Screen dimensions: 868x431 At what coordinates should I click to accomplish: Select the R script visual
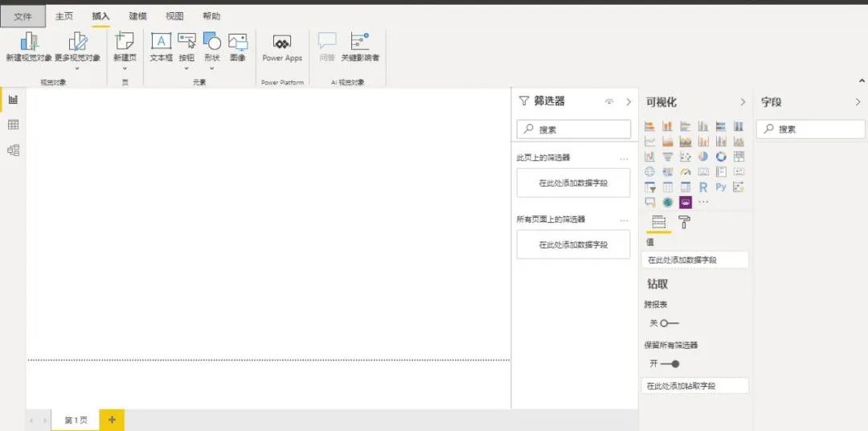click(703, 187)
